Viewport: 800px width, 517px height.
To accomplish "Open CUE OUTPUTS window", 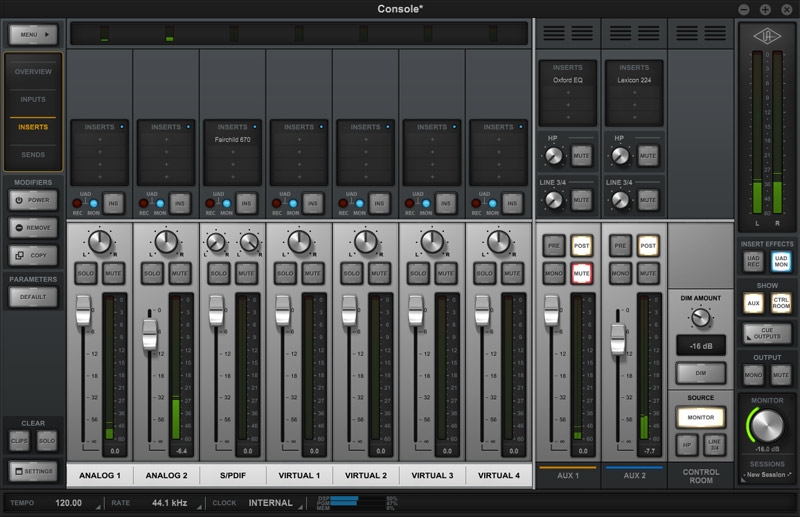I will tap(767, 333).
